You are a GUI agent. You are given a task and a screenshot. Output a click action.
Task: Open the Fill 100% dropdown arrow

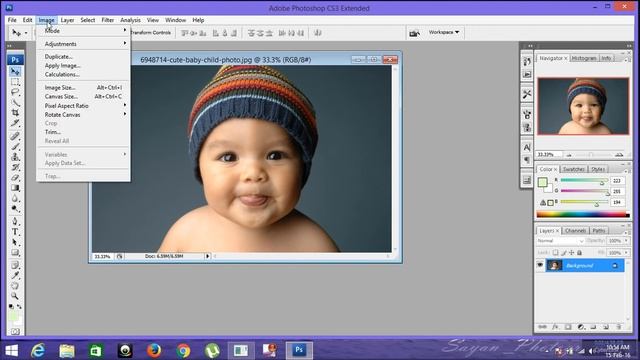click(626, 253)
